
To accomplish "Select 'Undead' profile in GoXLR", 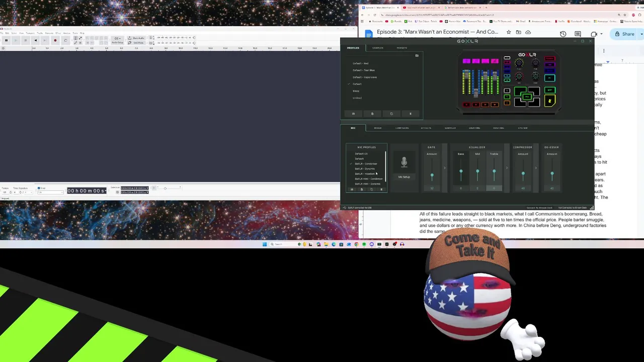I will tap(357, 98).
